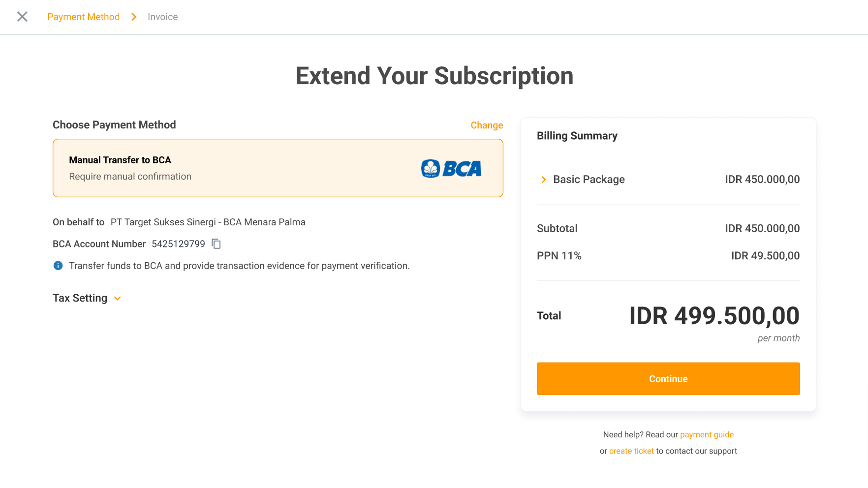Copy the BCA account number
Viewport: 868px width, 488px height.
216,244
